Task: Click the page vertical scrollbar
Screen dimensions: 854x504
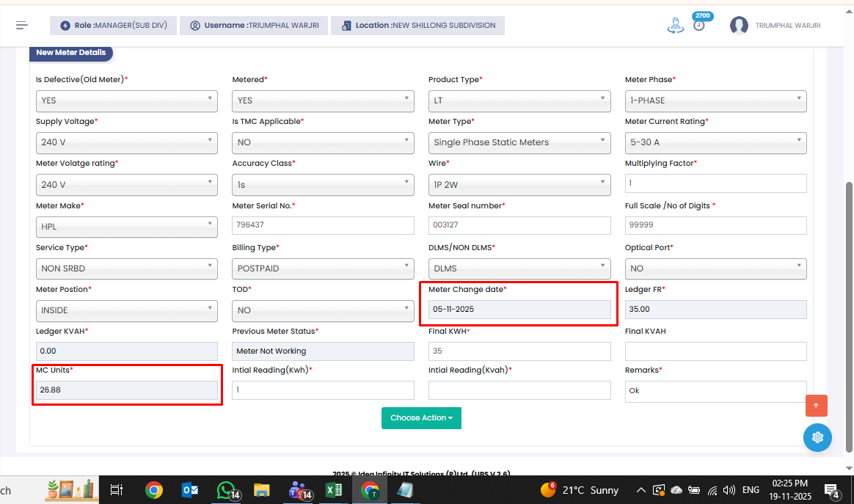Action: tap(849, 317)
